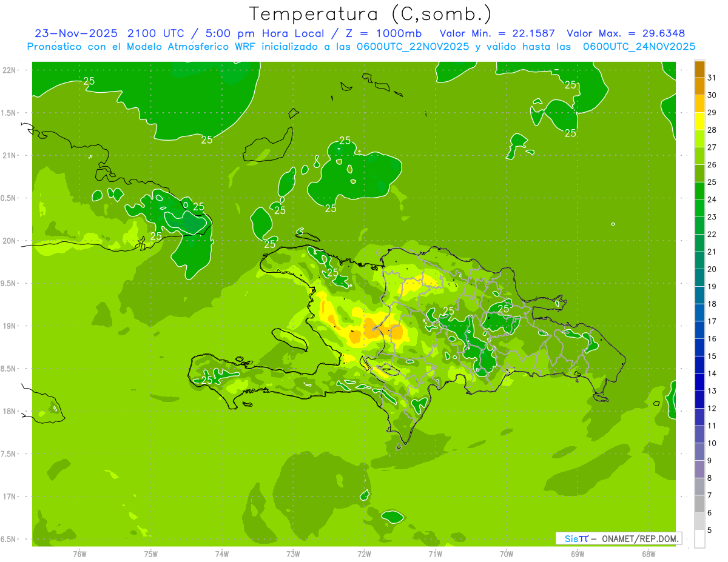Viewport: 728px width, 562px height.
Task: Select the "74W" longitude axis label
Action: tap(222, 554)
